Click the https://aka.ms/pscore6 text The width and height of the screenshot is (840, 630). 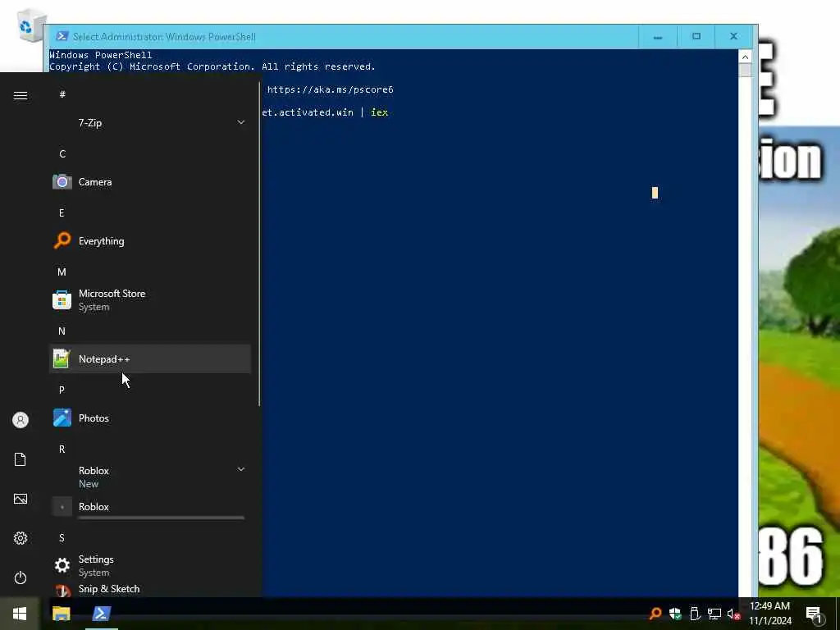[x=330, y=89]
